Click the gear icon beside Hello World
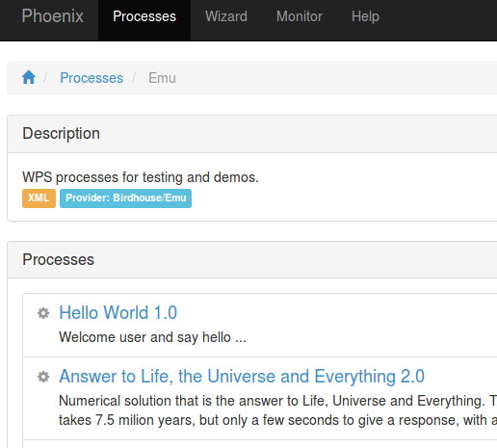This screenshot has width=497, height=448. (43, 313)
